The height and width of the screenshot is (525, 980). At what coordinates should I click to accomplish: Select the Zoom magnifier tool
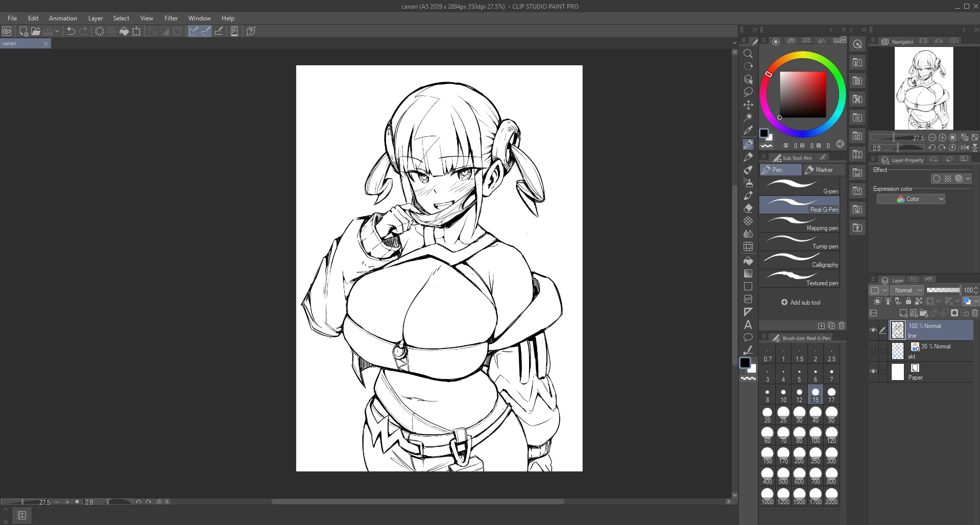(748, 54)
